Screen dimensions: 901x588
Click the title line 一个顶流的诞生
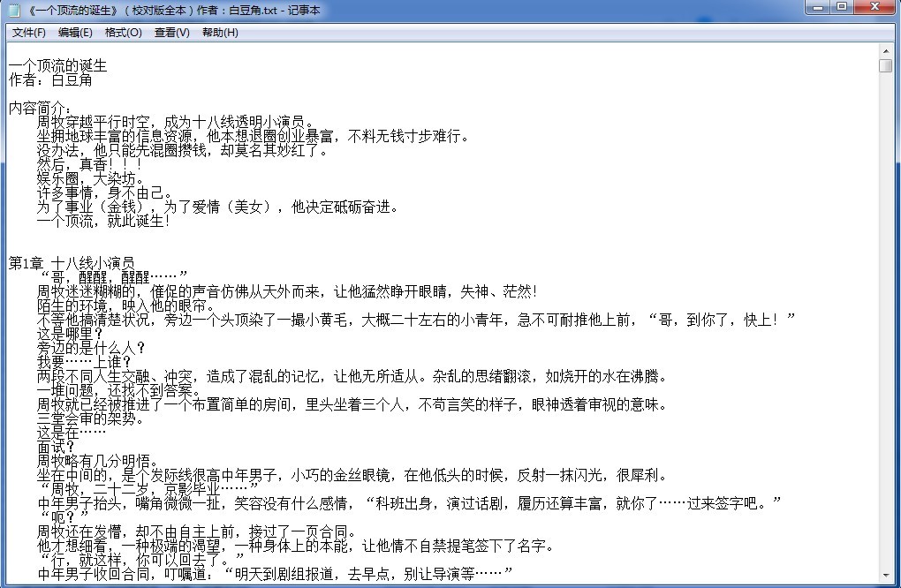[x=58, y=66]
